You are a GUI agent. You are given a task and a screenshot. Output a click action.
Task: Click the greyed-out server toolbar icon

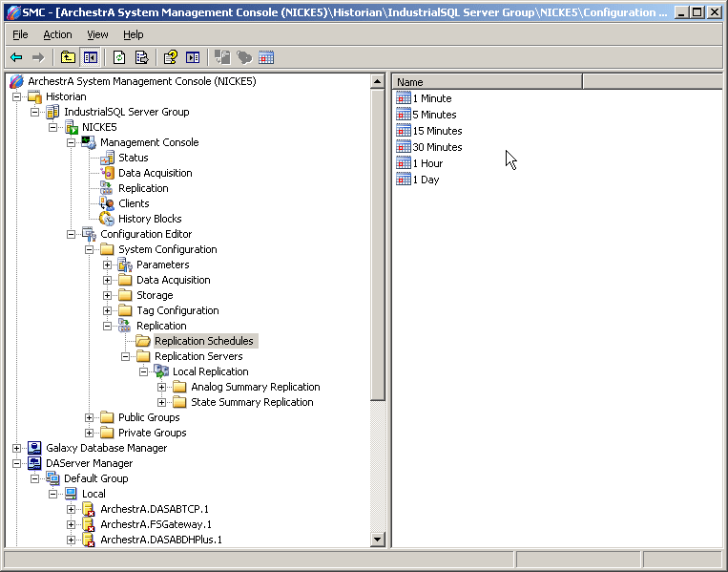point(222,57)
